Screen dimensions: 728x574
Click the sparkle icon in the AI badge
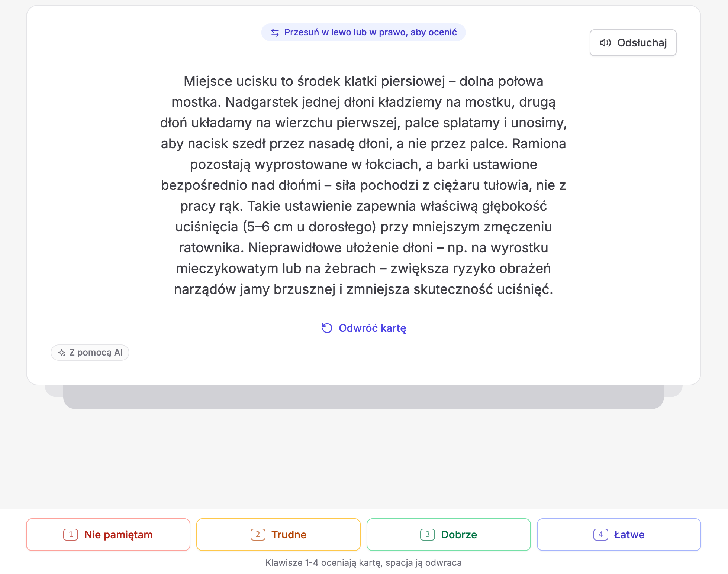[62, 353]
